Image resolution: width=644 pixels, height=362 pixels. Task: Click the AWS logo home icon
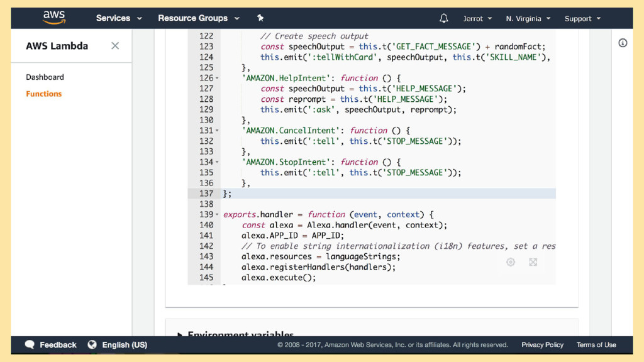click(54, 18)
